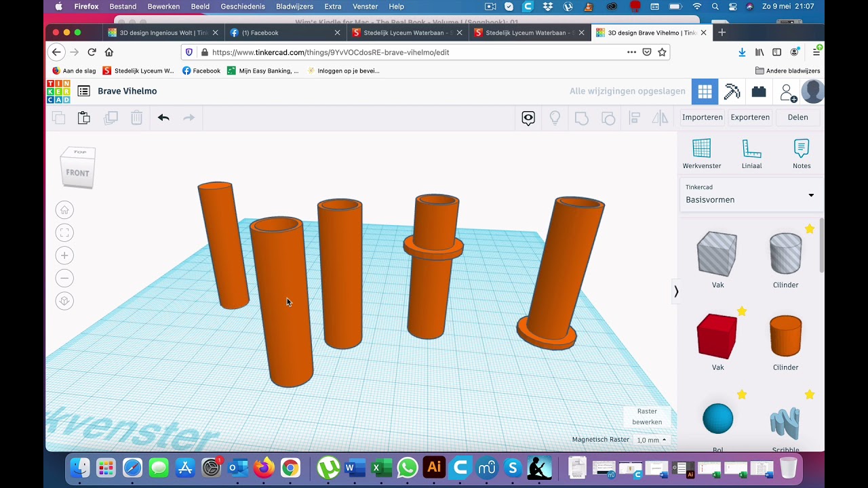Click the paste clipboard icon
Viewport: 868px width, 488px height.
(x=84, y=118)
